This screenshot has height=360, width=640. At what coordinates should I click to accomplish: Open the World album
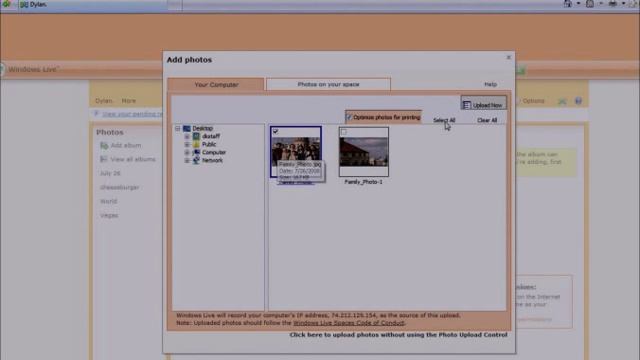109,201
